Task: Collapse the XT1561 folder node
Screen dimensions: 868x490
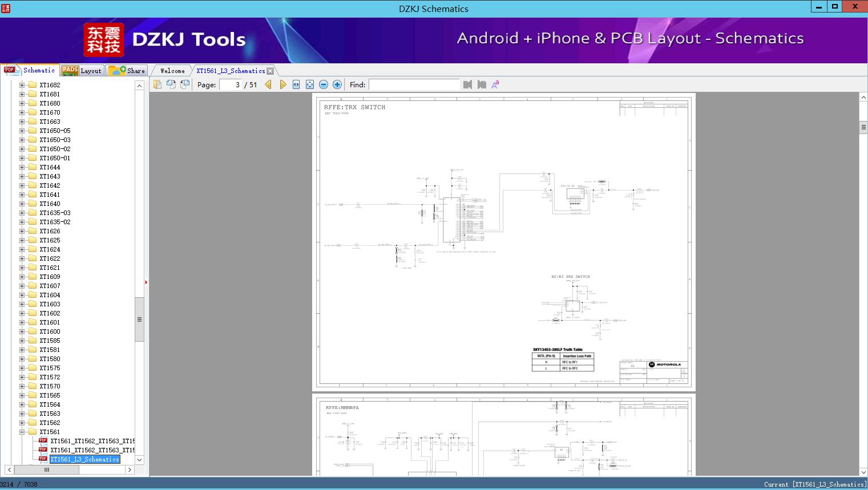Action: [22, 432]
